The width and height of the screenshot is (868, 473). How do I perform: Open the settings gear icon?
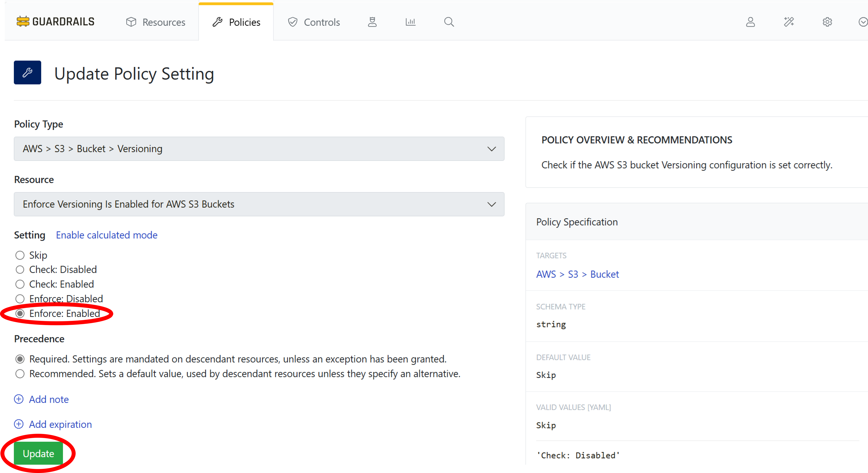click(x=827, y=22)
